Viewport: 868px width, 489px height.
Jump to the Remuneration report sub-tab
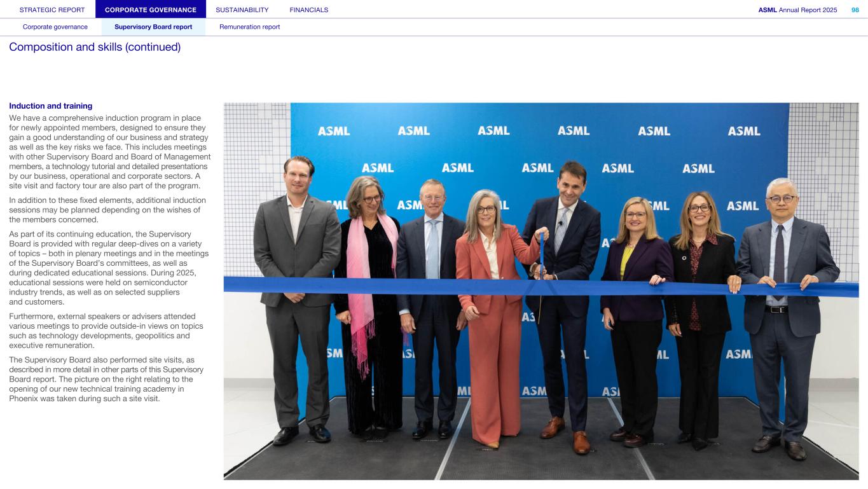[249, 27]
